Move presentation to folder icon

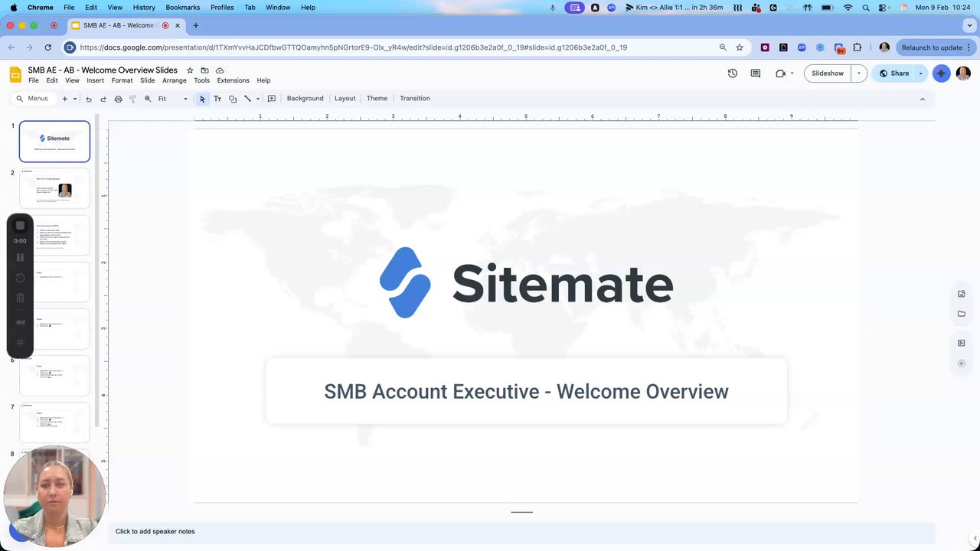point(204,70)
